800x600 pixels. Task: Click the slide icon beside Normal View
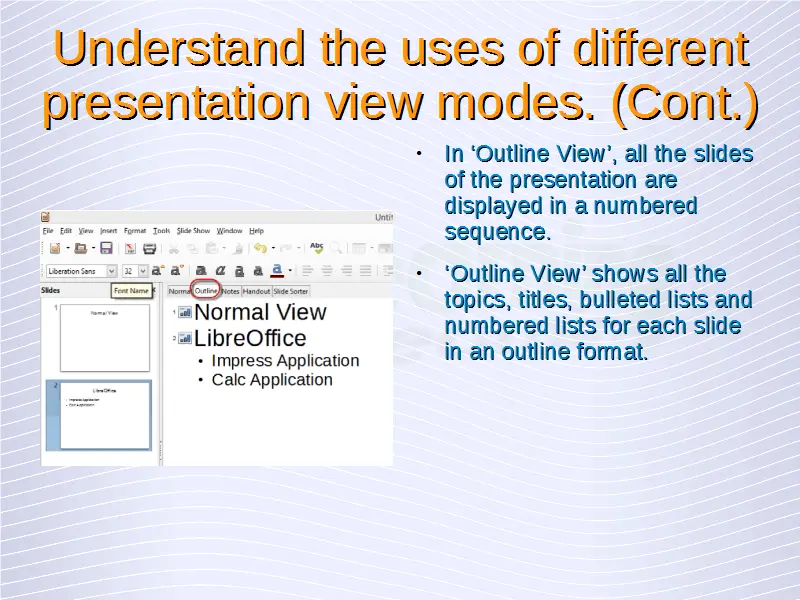[x=185, y=313]
